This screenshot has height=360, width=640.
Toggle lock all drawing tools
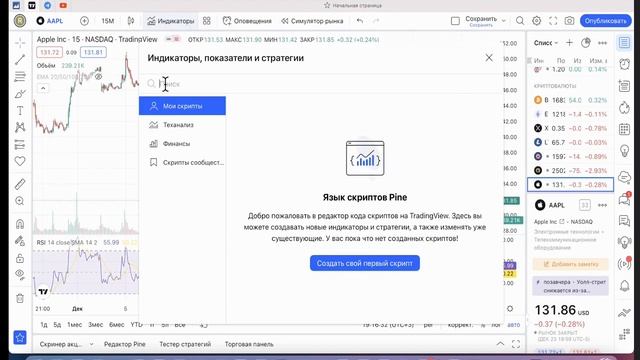20,258
